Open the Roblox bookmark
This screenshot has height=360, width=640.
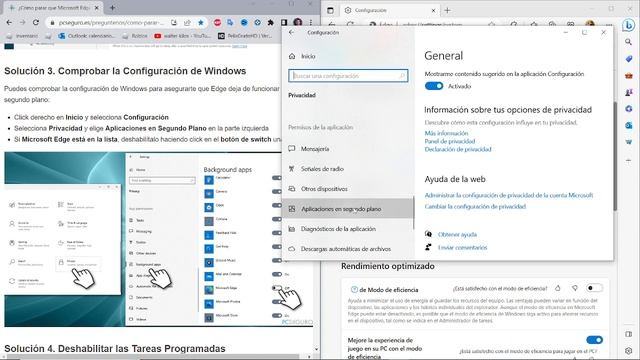click(x=135, y=36)
